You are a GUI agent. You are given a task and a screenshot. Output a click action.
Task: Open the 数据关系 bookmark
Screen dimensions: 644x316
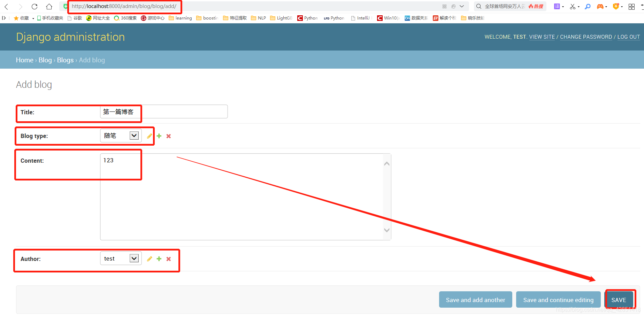[x=416, y=18]
